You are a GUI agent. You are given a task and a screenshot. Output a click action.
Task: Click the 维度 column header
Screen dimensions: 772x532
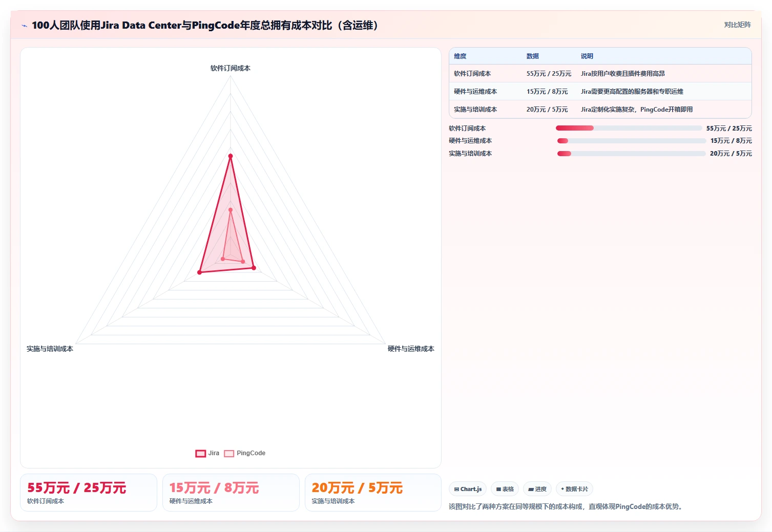(460, 56)
